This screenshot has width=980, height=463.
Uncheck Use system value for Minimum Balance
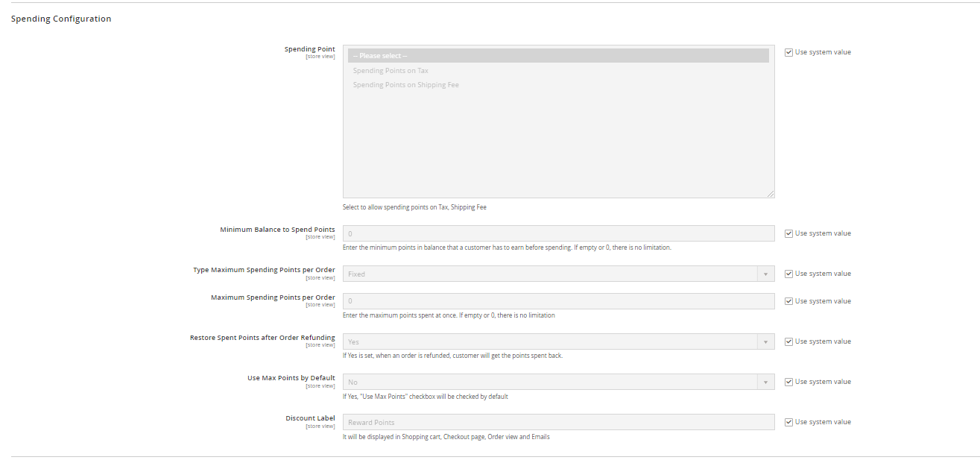point(788,233)
